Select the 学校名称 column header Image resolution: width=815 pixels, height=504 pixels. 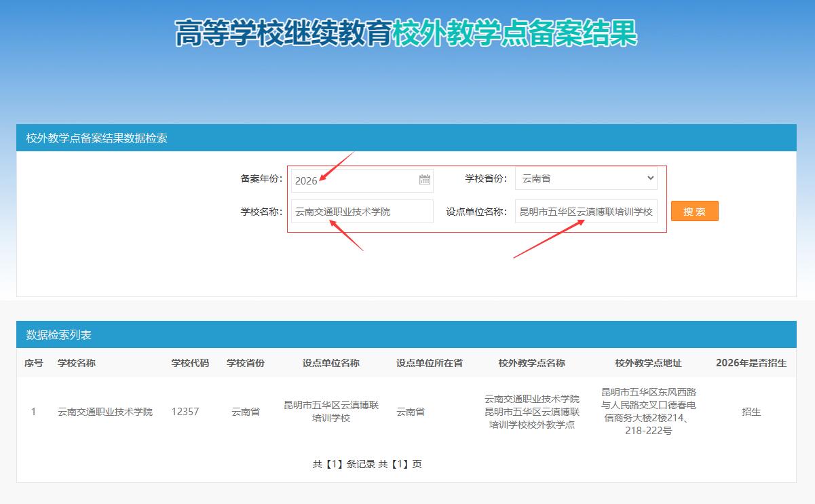[77, 363]
